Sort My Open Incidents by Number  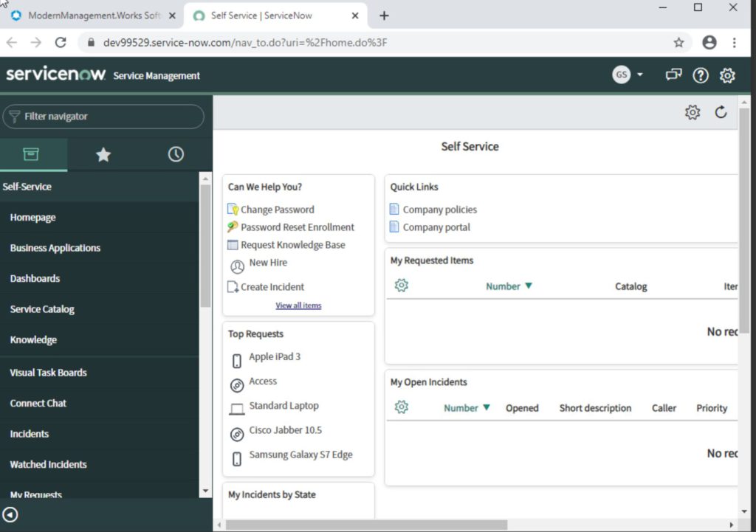[461, 408]
